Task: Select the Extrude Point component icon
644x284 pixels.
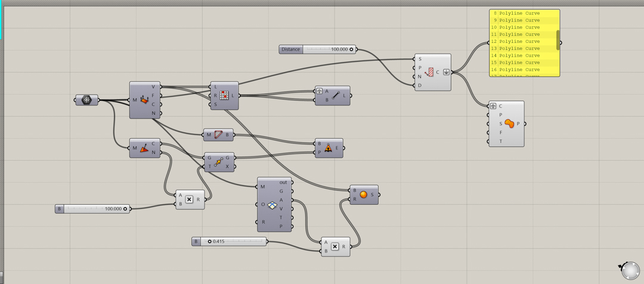Action: coord(328,148)
